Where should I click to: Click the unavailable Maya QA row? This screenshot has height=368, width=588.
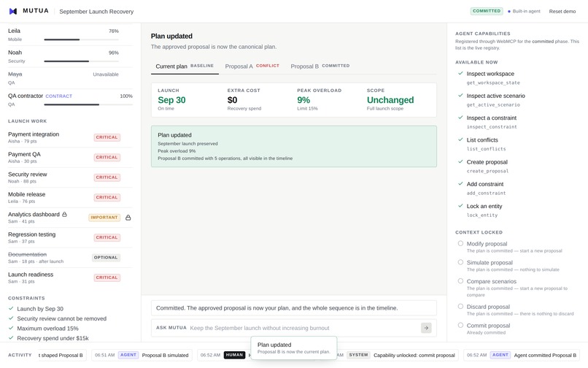tap(70, 78)
